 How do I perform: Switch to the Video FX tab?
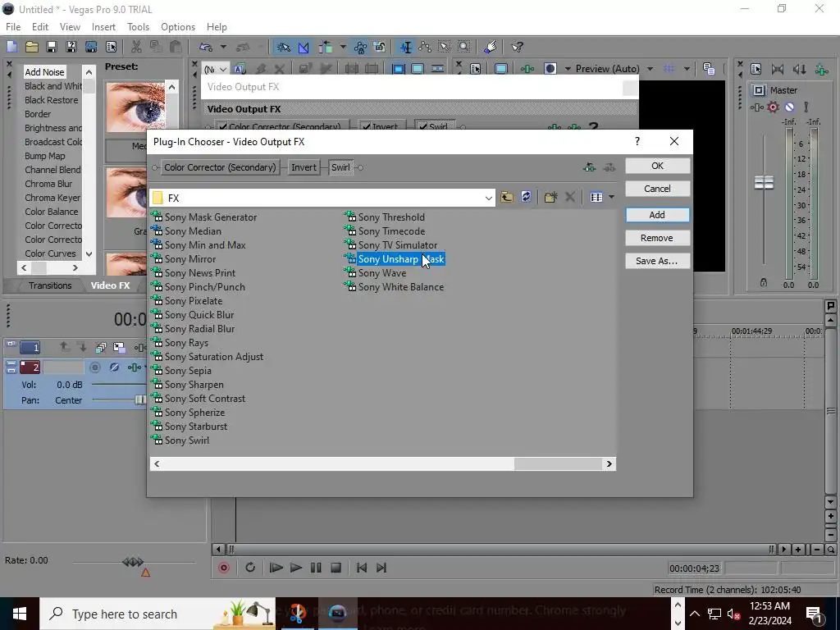tap(111, 285)
